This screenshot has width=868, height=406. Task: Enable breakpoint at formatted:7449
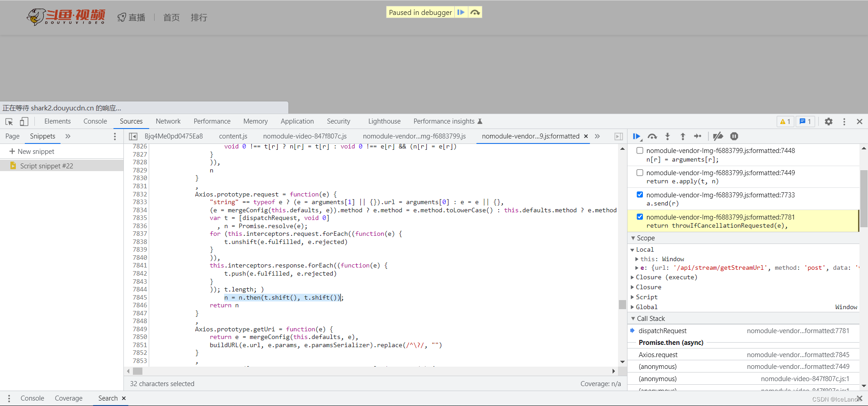[x=640, y=172]
